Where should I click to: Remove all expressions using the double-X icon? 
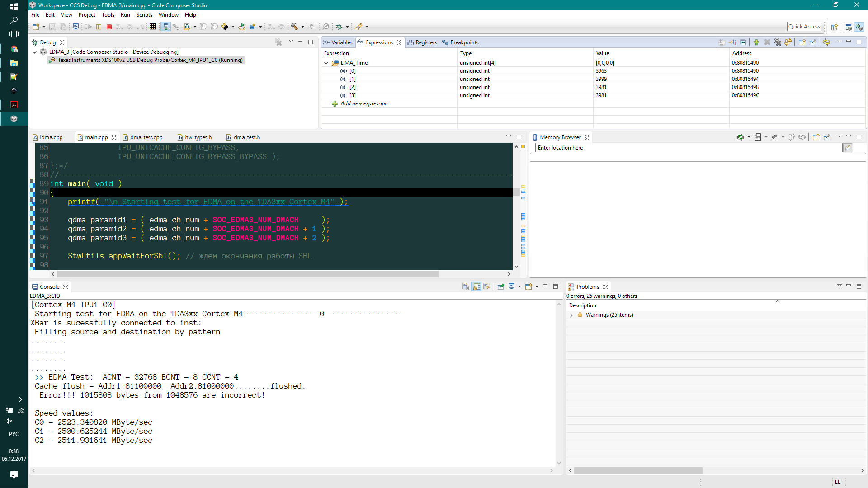(778, 42)
